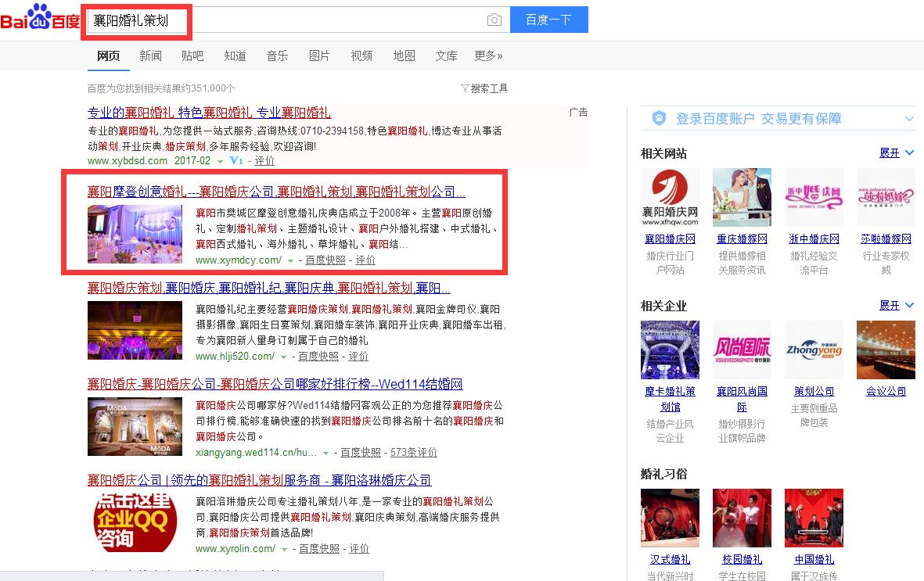Expand arrow next to www.hlji520.com/
The width and height of the screenshot is (924, 581).
pos(283,357)
